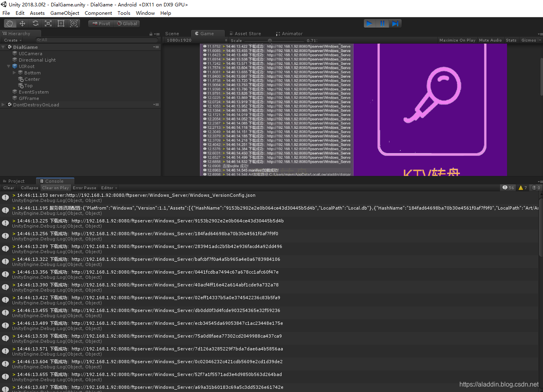Open Game view panel options menu

pyautogui.click(x=540, y=34)
